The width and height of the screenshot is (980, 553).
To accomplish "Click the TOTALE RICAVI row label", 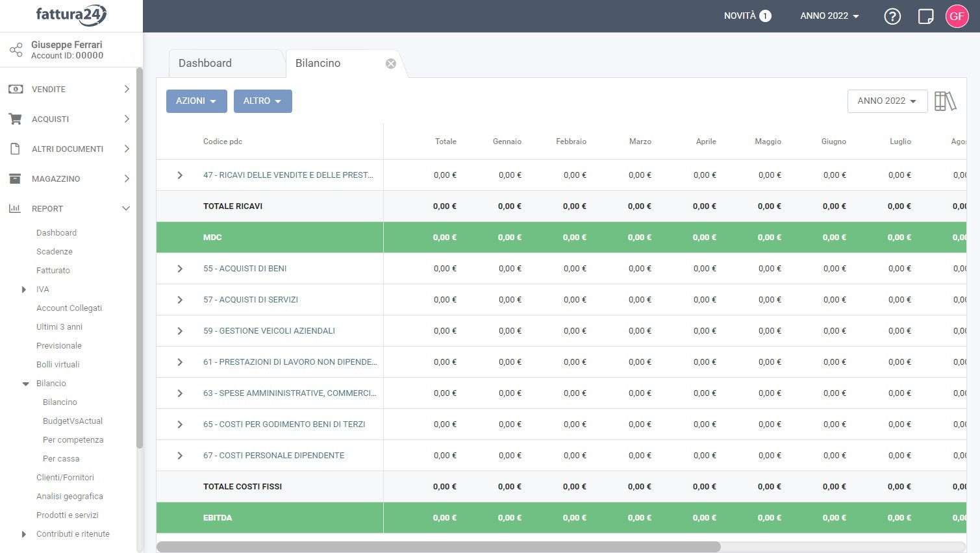I will coord(232,206).
